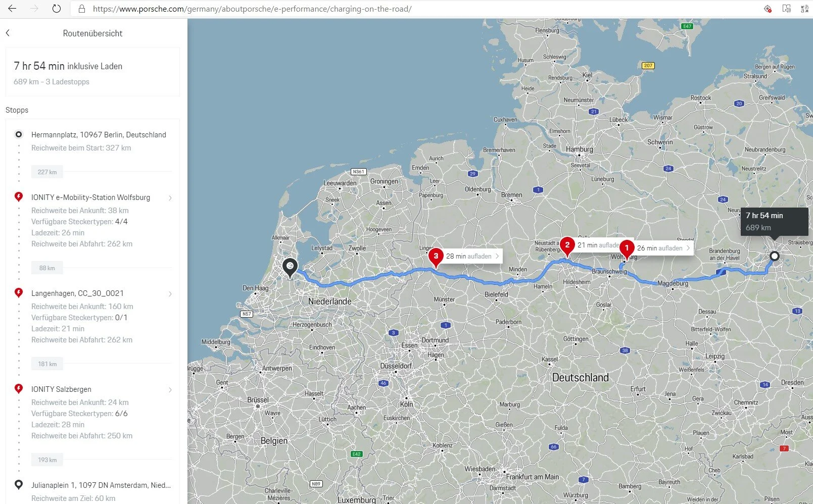813x504 pixels.
Task: Click 'Ladezeit: 26 min' under Wolfsburg
Action: click(58, 233)
